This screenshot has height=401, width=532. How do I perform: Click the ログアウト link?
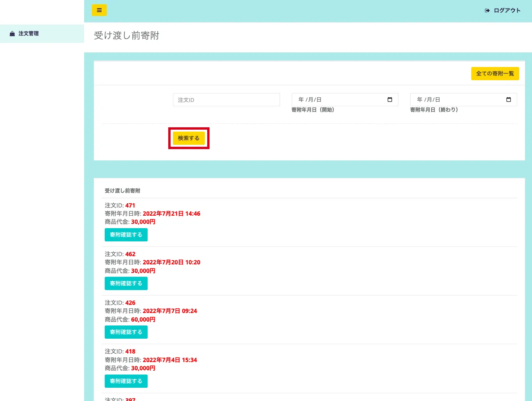[x=507, y=11]
